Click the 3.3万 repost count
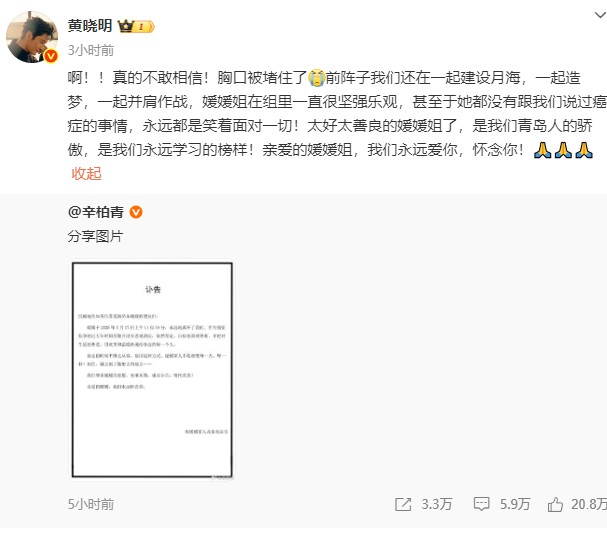 (436, 504)
